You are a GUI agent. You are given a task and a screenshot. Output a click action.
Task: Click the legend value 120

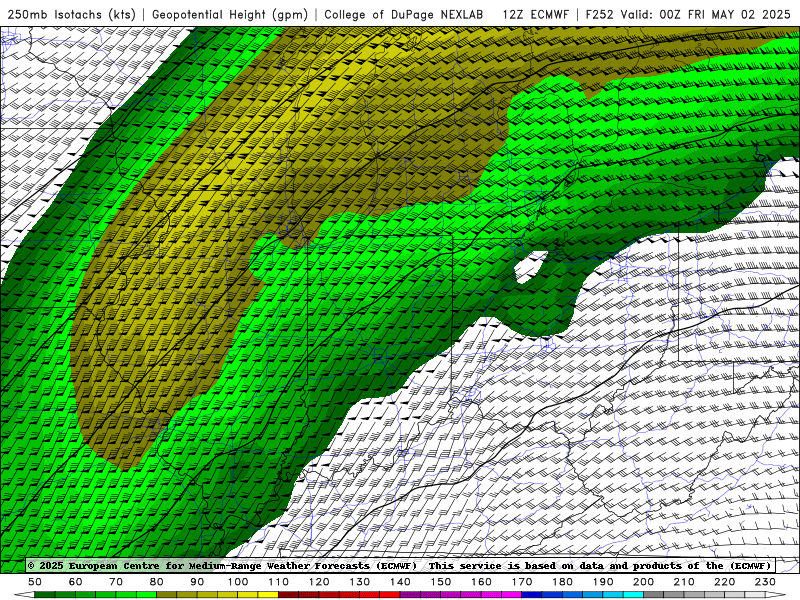(x=319, y=582)
